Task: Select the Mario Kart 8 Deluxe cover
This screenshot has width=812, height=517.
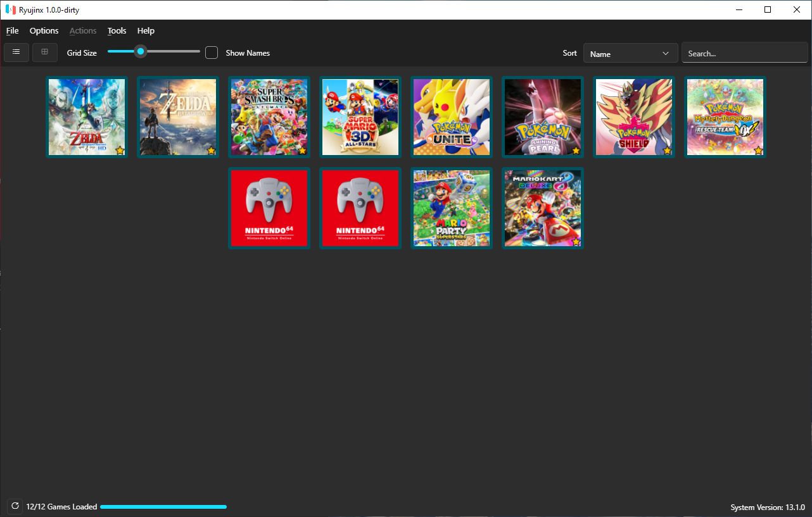Action: point(542,208)
